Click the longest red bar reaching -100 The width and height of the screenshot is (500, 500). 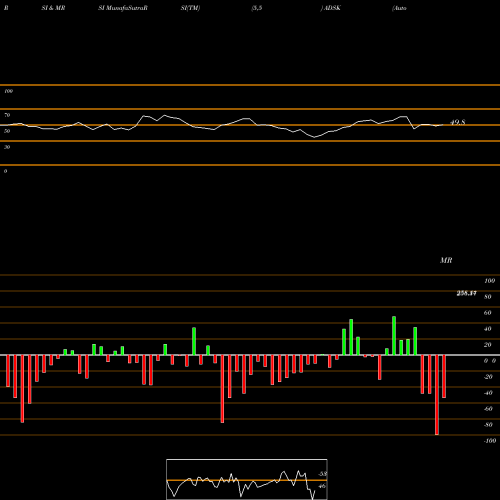(437, 395)
